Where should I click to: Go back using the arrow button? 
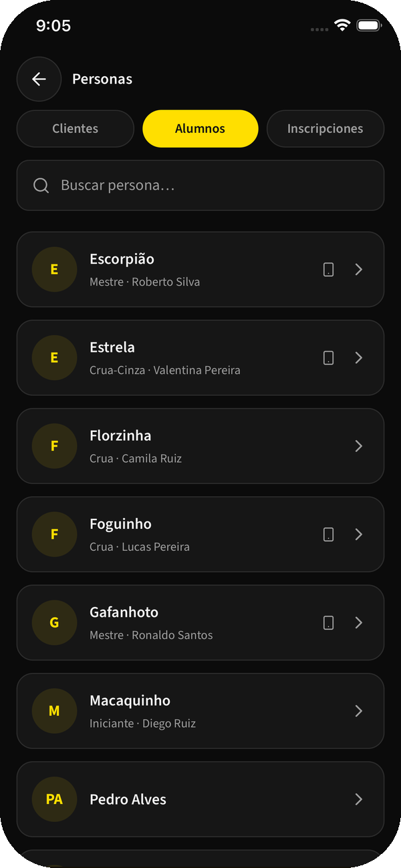[x=39, y=79]
